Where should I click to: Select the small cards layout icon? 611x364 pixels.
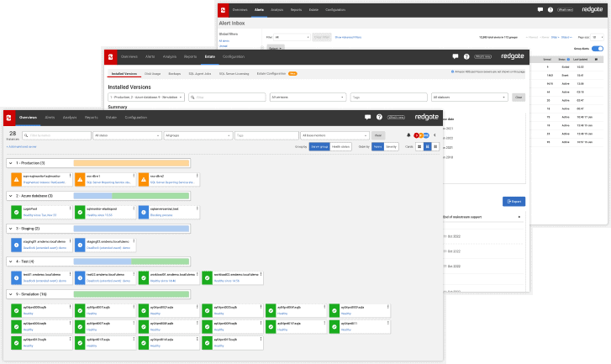(x=435, y=146)
